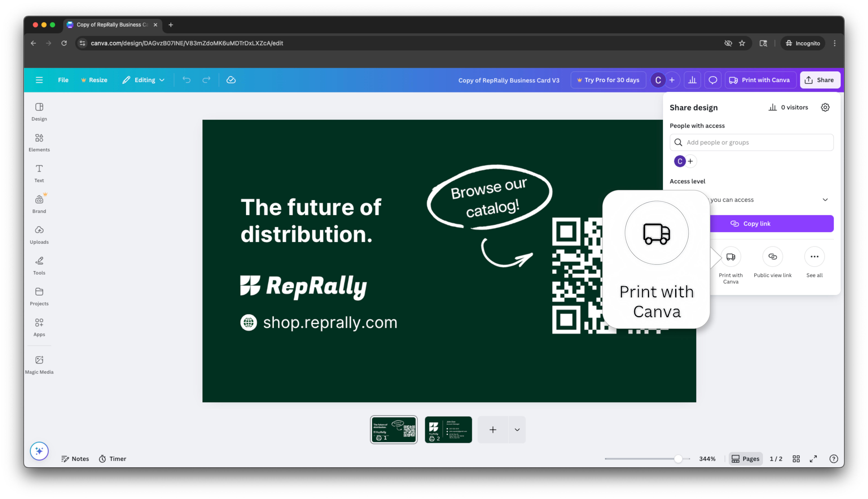The height and width of the screenshot is (499, 868).
Task: Open the analytics bar chart icon in header
Action: click(x=692, y=80)
